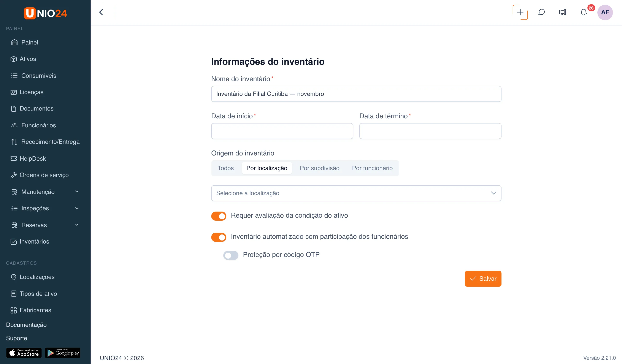
Task: Open the notifications bell
Action: (x=584, y=12)
